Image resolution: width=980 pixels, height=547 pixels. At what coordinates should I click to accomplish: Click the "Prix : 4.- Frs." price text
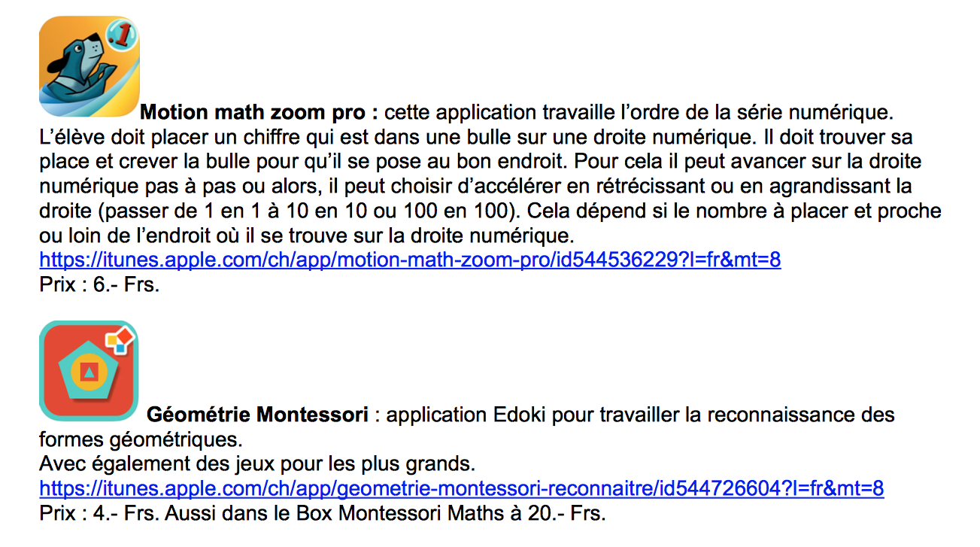99,514
